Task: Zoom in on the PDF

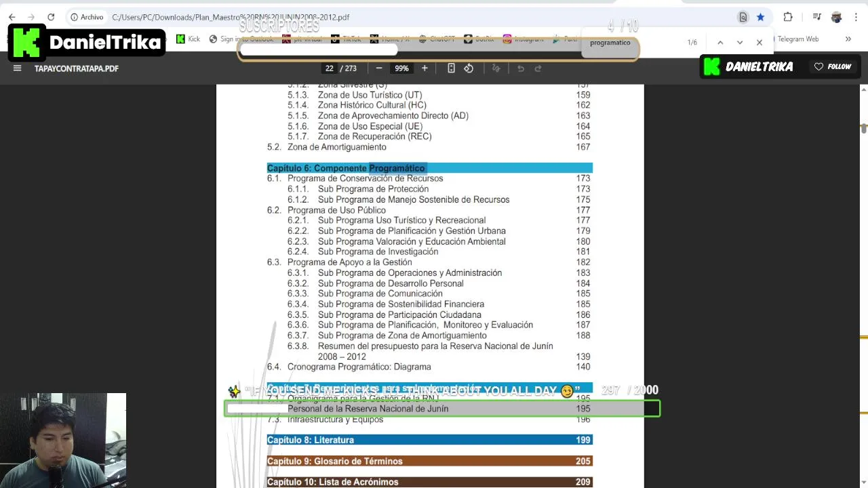Action: click(425, 68)
